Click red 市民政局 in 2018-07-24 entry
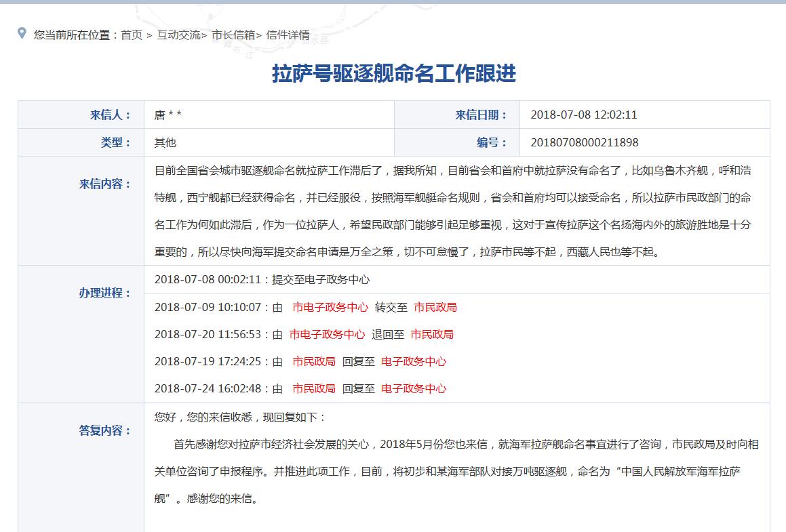The image size is (786, 532). [313, 388]
